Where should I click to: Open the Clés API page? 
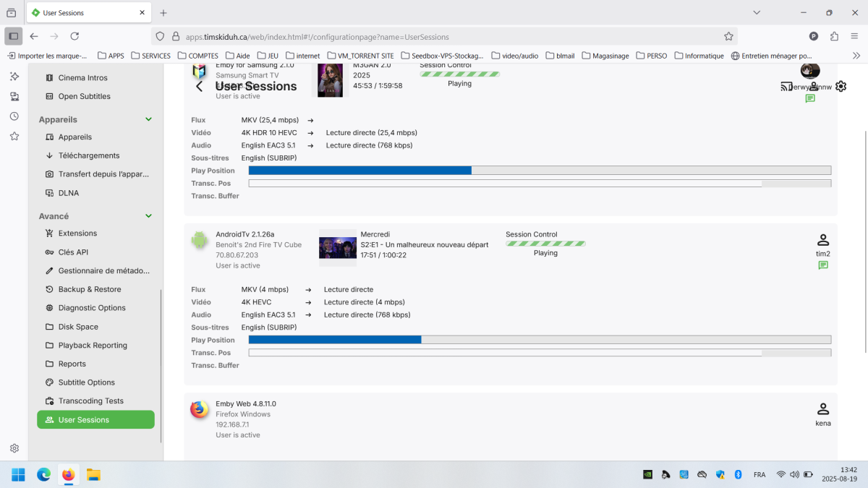[x=73, y=252]
